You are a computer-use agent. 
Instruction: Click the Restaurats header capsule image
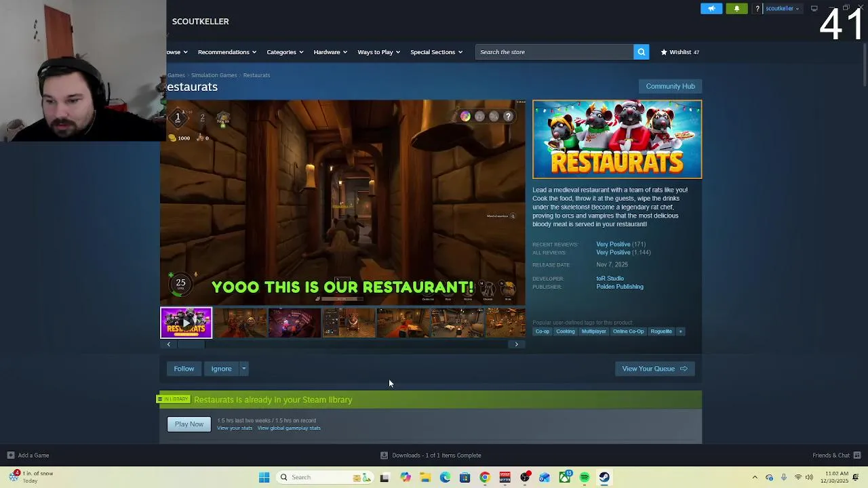(x=617, y=140)
